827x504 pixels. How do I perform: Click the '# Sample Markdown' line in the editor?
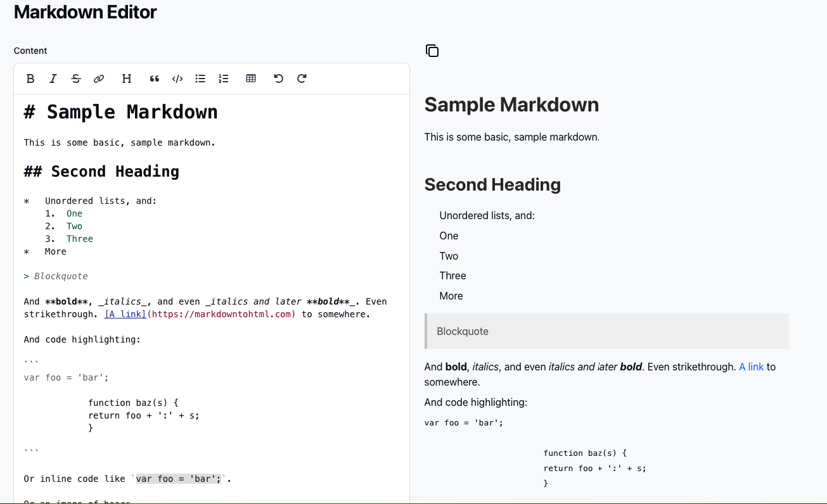pos(120,112)
